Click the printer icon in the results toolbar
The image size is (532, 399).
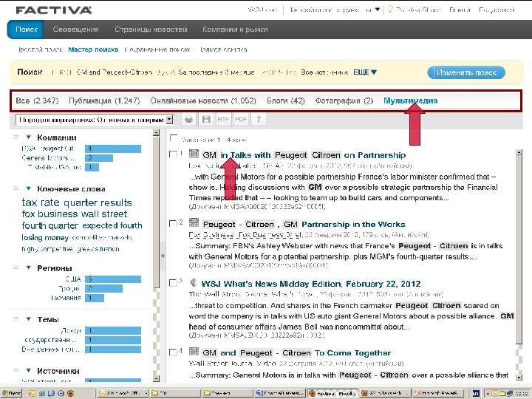[189, 119]
